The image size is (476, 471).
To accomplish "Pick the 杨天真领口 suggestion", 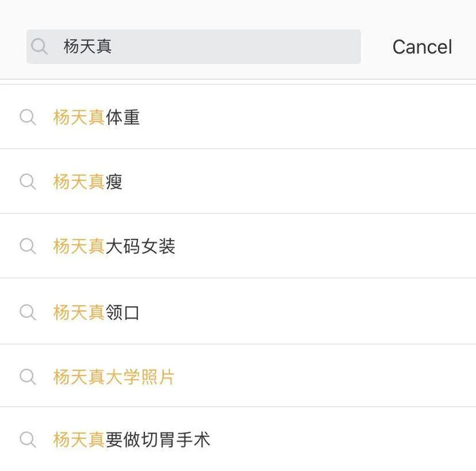I will [238, 312].
